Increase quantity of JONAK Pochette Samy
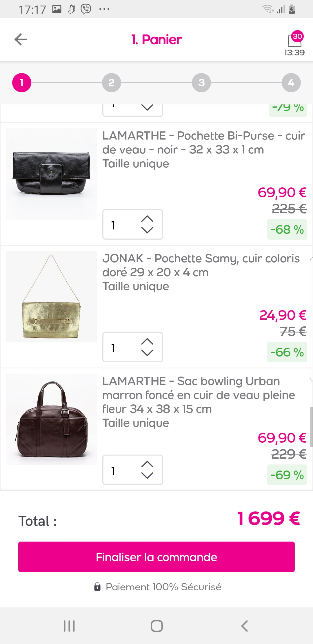The height and width of the screenshot is (644, 313). [x=147, y=341]
